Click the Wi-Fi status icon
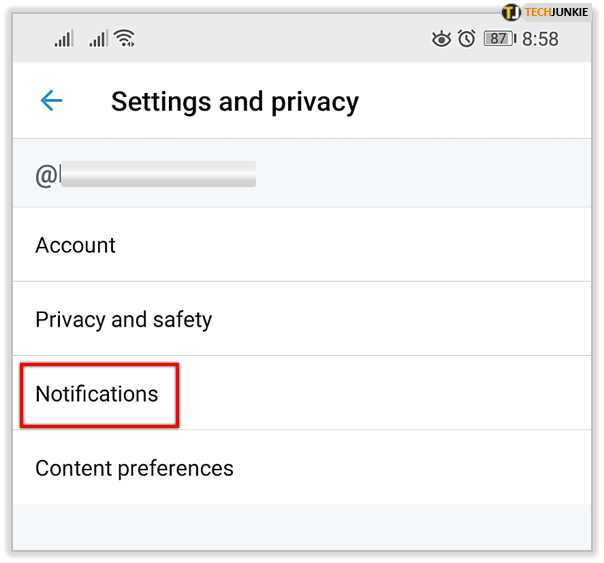 point(125,39)
